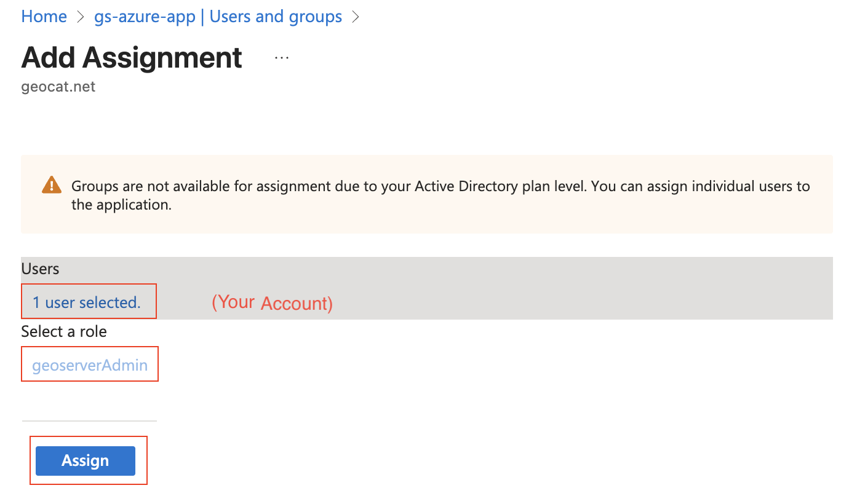865x504 pixels.
Task: Click "the application." text in warning banner
Action: coord(121,205)
